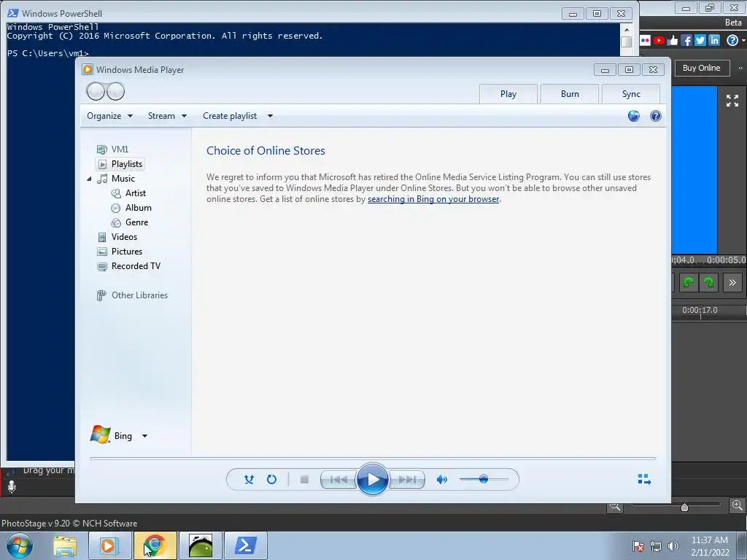Click the PhotoStage thumbs-up like icon
This screenshot has height=560, width=747.
pyautogui.click(x=673, y=41)
